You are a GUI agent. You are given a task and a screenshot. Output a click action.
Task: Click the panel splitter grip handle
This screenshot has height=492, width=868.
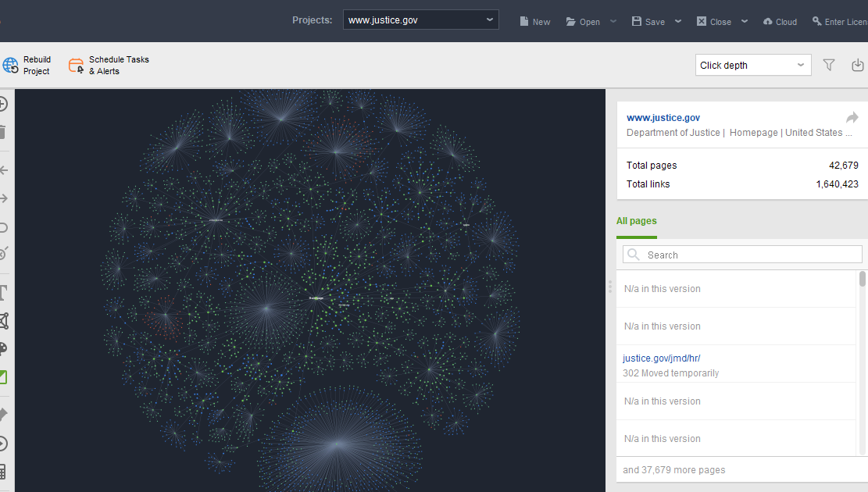(x=610, y=287)
